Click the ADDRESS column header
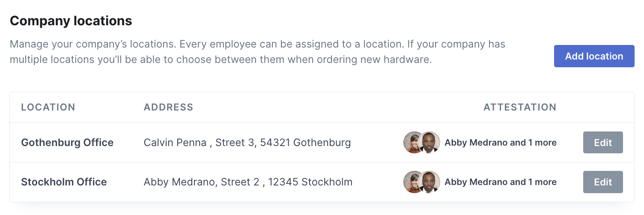644x215 pixels. (x=169, y=107)
